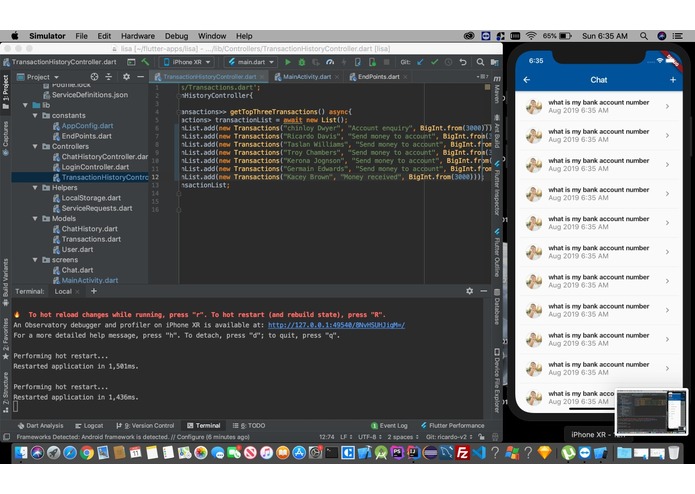The width and height of the screenshot is (695, 494).
Task: Build project with the hammer icon
Action: [x=145, y=62]
